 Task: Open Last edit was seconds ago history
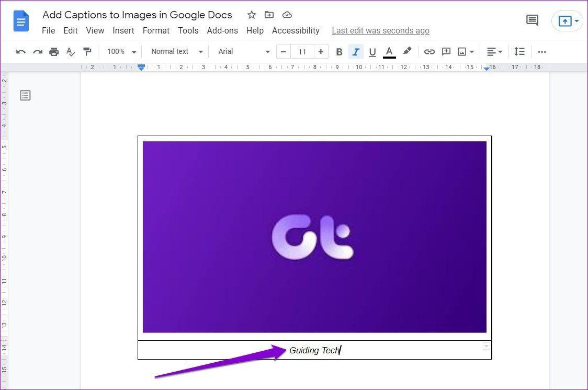380,30
